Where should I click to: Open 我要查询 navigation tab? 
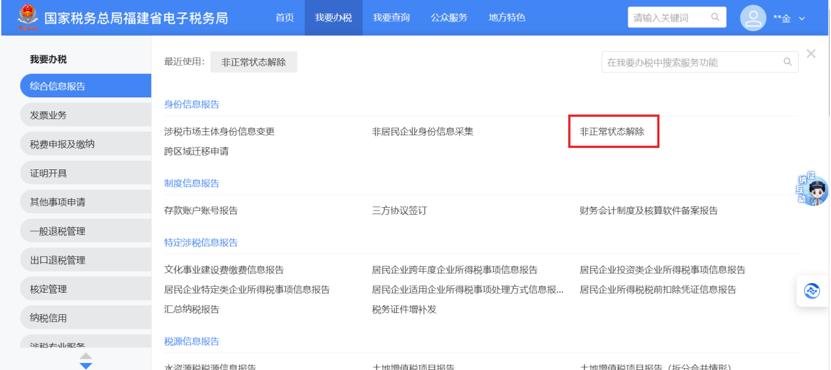coord(391,17)
